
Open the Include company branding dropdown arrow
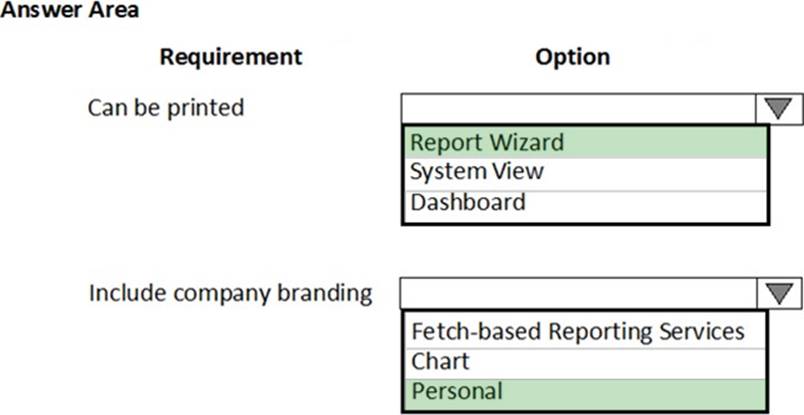pyautogui.click(x=778, y=293)
